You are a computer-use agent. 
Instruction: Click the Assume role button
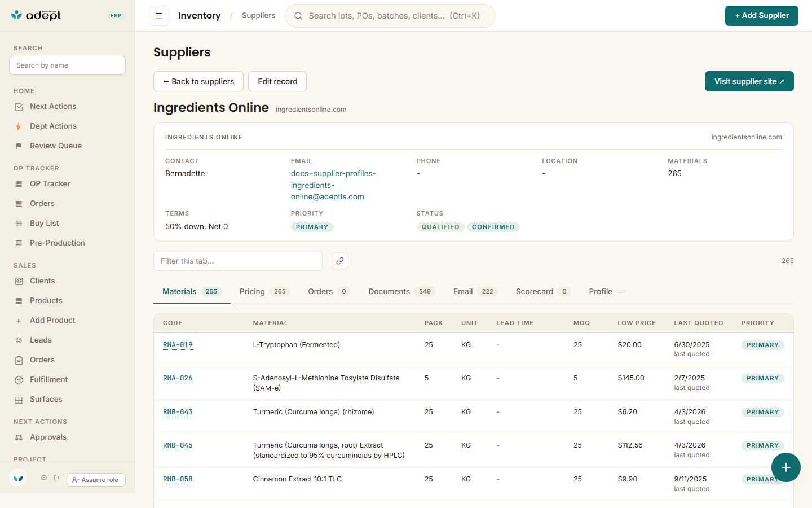pyautogui.click(x=96, y=480)
